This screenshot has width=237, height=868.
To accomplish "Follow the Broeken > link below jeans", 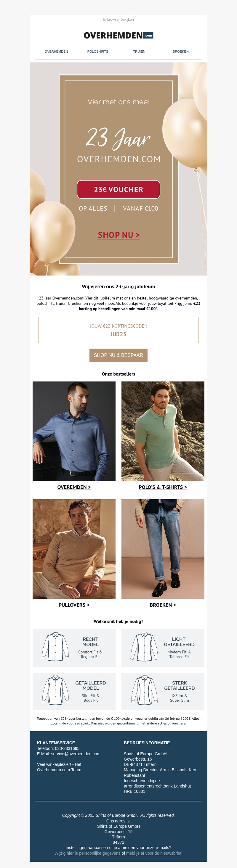I will pyautogui.click(x=163, y=605).
